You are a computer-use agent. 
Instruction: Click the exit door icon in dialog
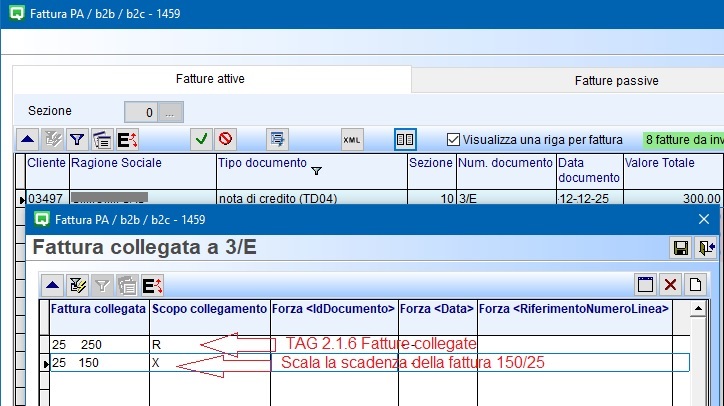[x=705, y=247]
